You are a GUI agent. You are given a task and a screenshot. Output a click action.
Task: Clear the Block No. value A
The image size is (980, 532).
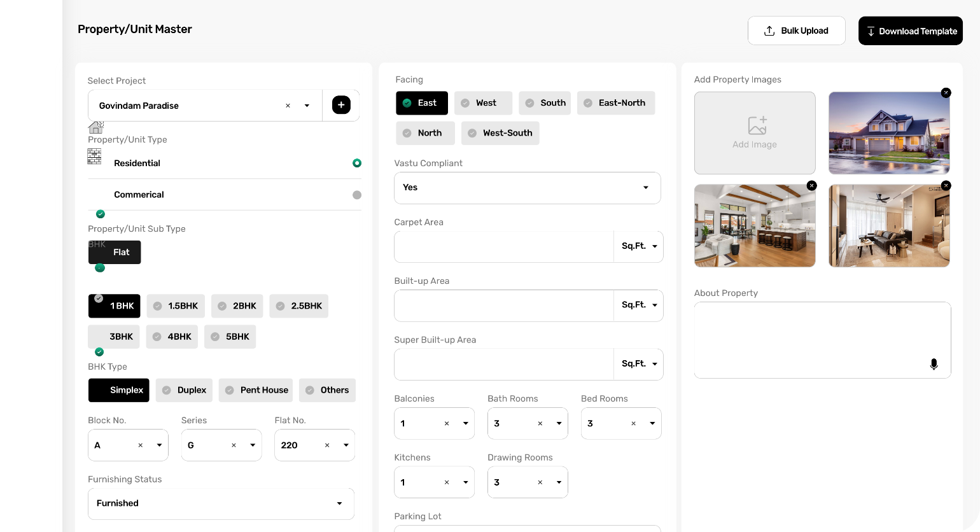coord(141,445)
